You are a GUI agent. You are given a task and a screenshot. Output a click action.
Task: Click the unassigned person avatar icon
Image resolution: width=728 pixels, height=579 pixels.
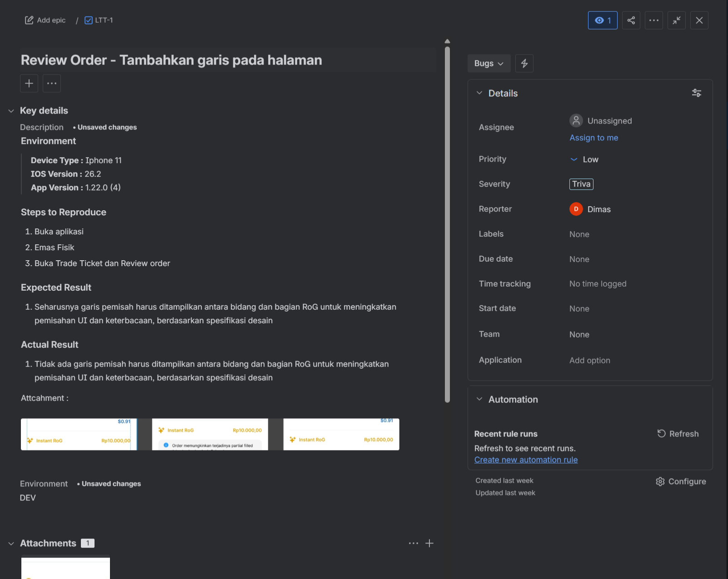(576, 120)
